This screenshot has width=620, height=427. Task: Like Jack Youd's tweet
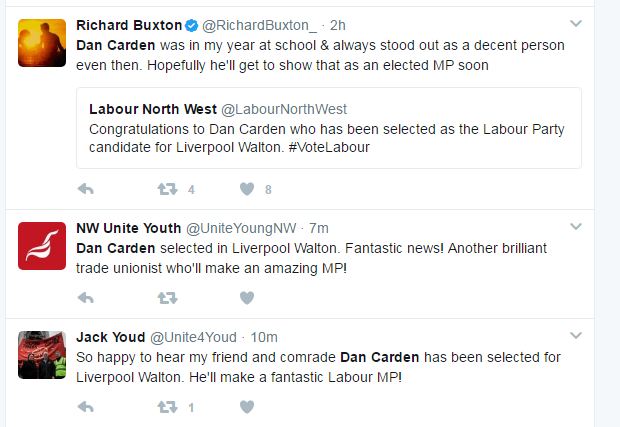click(x=246, y=407)
